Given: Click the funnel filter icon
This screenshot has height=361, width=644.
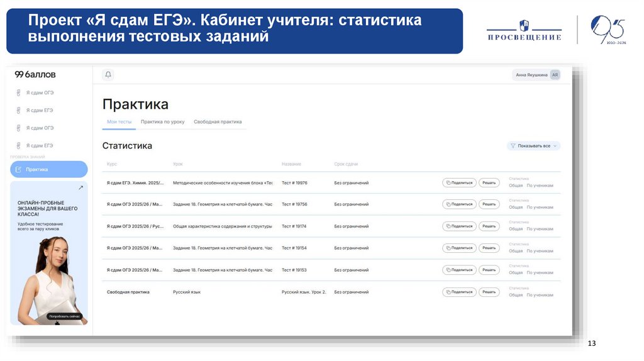Looking at the screenshot, I should coord(513,146).
